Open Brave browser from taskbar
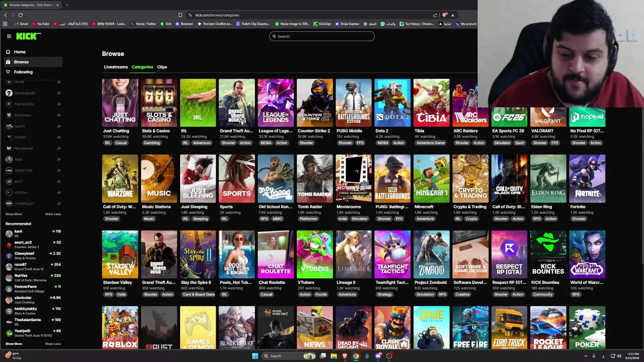The image size is (644, 362). [x=345, y=356]
